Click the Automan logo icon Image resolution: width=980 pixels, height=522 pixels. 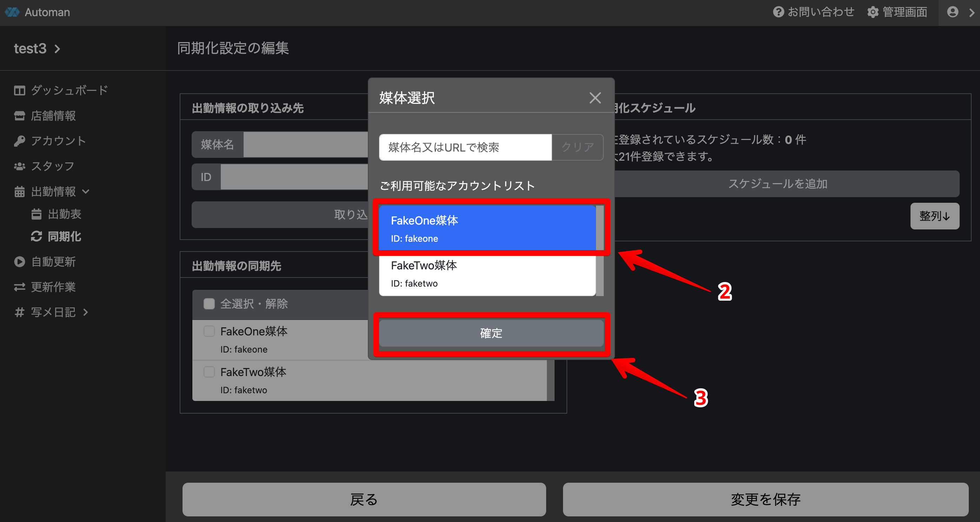[12, 12]
